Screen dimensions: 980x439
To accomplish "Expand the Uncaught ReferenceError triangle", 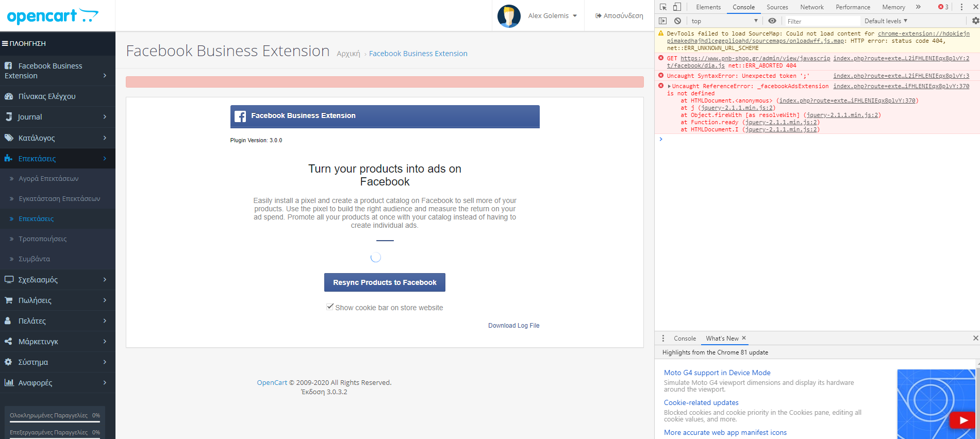I will pyautogui.click(x=669, y=86).
